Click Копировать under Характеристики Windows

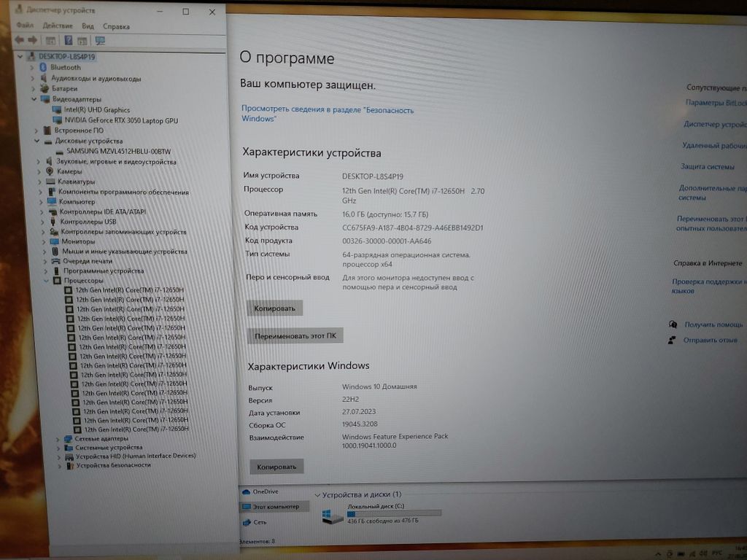tap(276, 467)
